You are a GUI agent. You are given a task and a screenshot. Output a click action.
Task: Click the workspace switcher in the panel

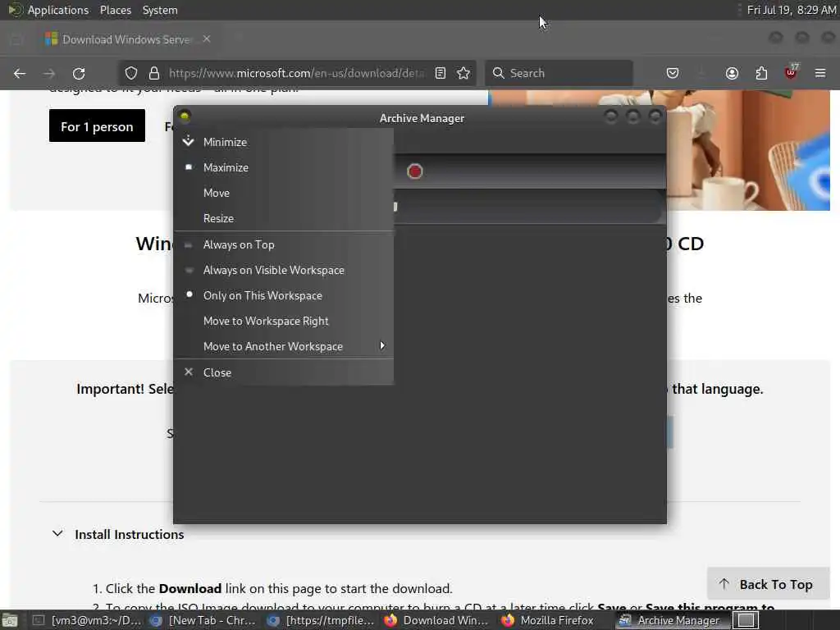(746, 620)
